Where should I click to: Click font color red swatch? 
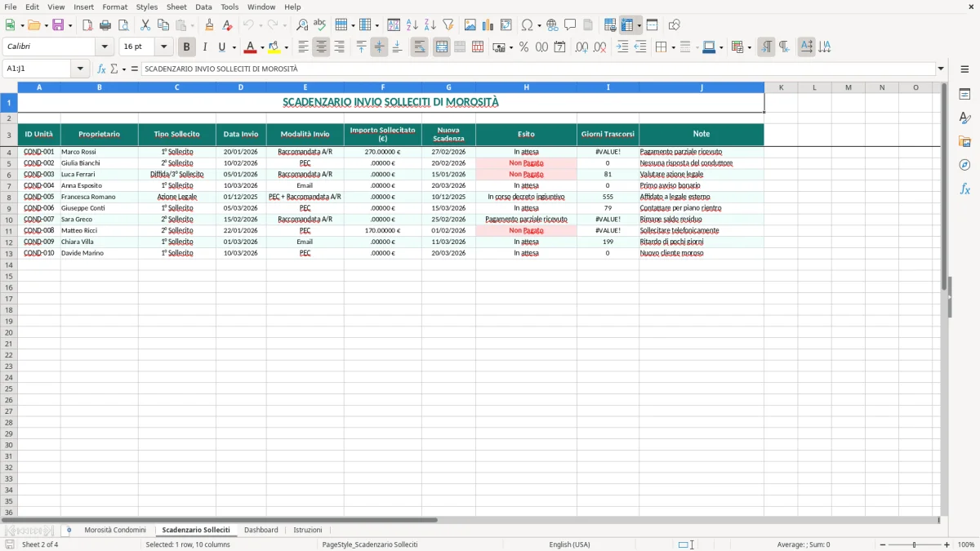pyautogui.click(x=251, y=47)
